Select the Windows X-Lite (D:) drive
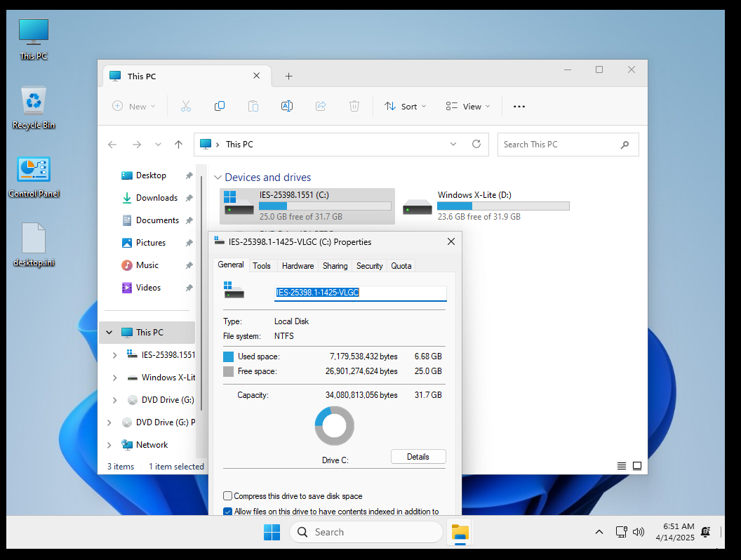The image size is (741, 560). pos(486,206)
